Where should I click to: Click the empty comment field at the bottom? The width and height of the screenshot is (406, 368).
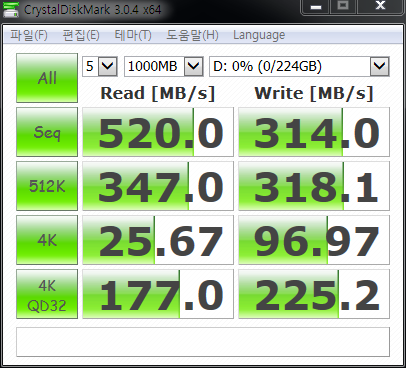[x=203, y=342]
